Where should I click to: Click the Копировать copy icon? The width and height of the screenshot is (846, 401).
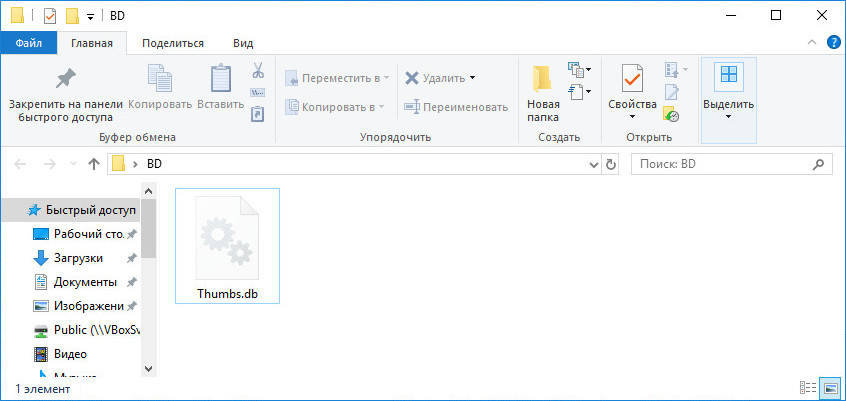pyautogui.click(x=160, y=78)
